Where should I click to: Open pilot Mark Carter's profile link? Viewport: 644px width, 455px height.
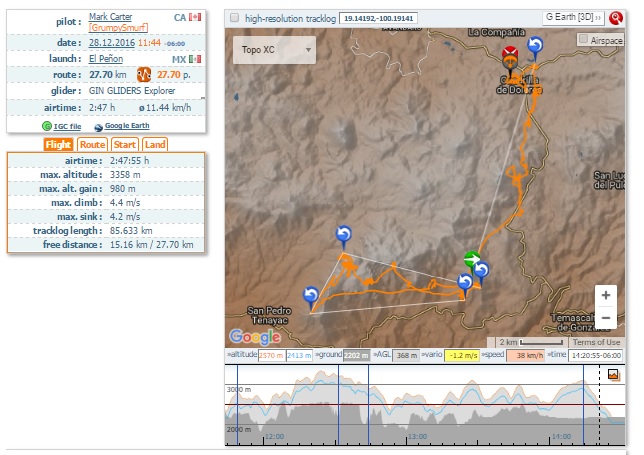[x=110, y=17]
